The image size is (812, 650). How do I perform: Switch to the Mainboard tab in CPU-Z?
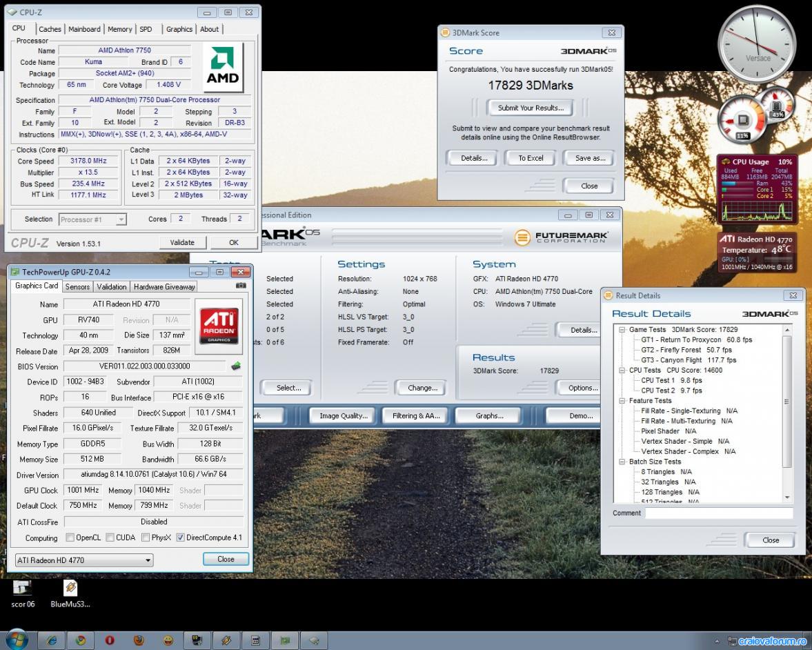coord(84,30)
